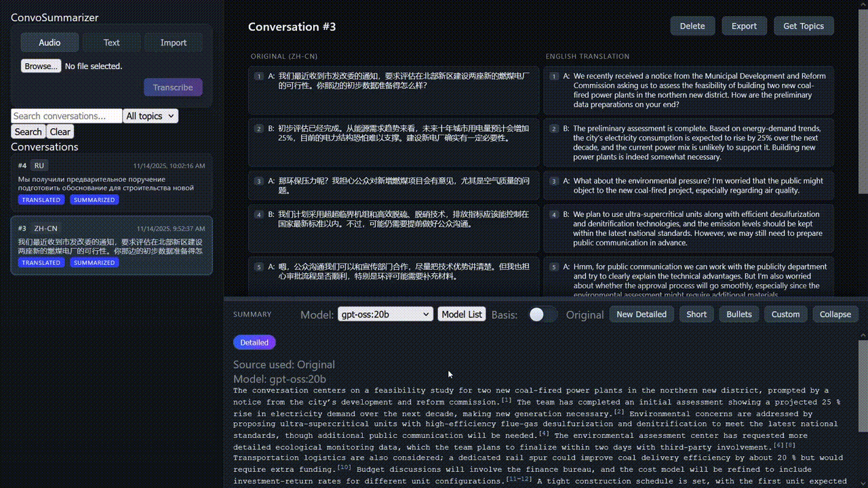The image size is (868, 488).
Task: Collapse the summary panel
Action: click(835, 314)
